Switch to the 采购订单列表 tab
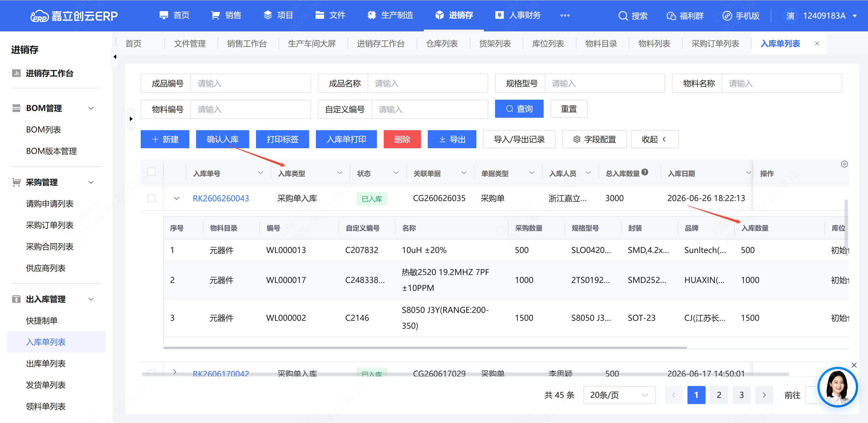The height and width of the screenshot is (423, 868). 715,43
